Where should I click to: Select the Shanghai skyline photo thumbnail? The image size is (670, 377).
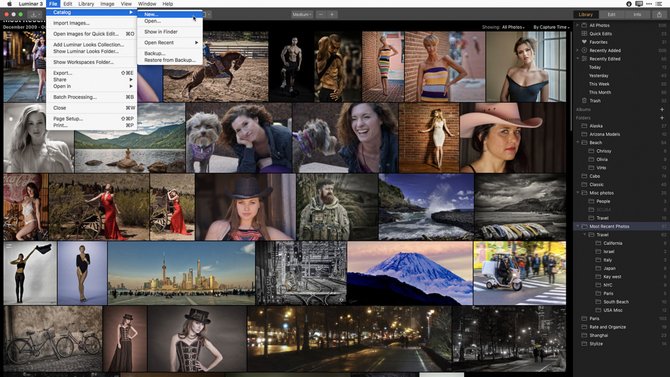tap(181, 273)
